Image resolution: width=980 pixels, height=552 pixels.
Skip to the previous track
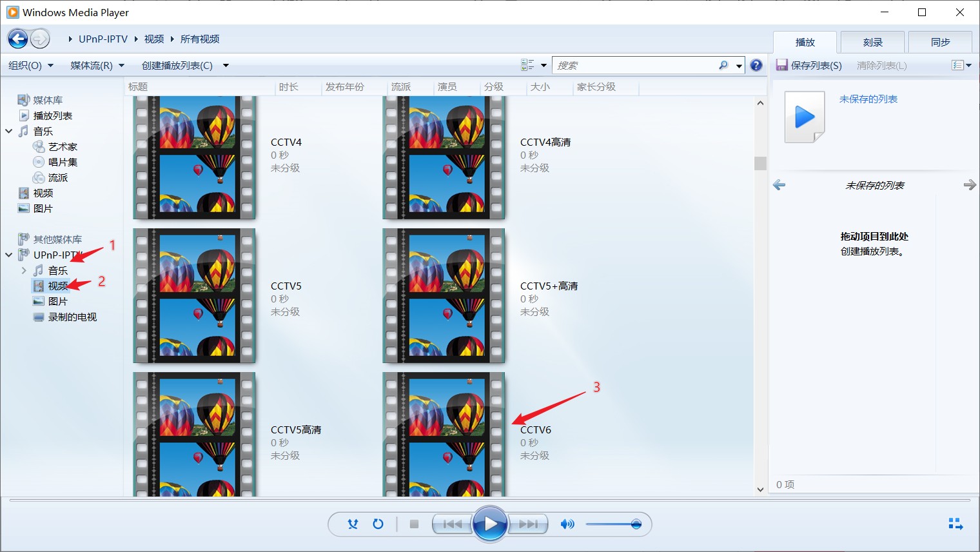point(452,524)
